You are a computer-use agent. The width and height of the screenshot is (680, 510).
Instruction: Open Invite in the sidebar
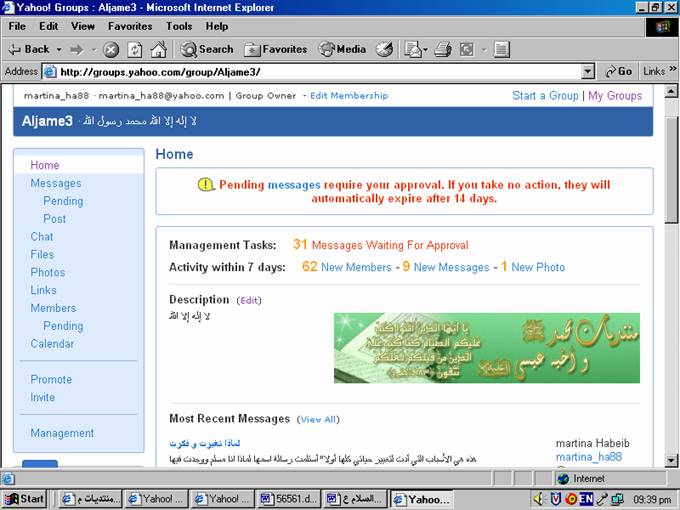[x=42, y=397]
